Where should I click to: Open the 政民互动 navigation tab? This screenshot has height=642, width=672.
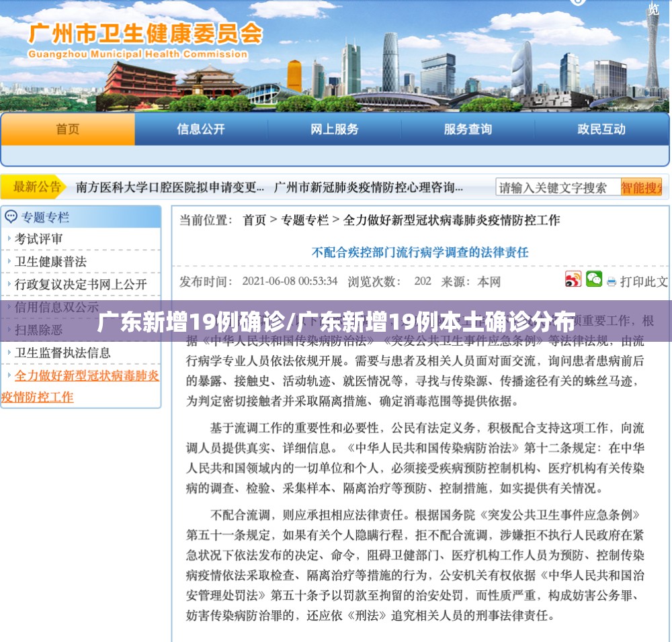click(x=601, y=130)
